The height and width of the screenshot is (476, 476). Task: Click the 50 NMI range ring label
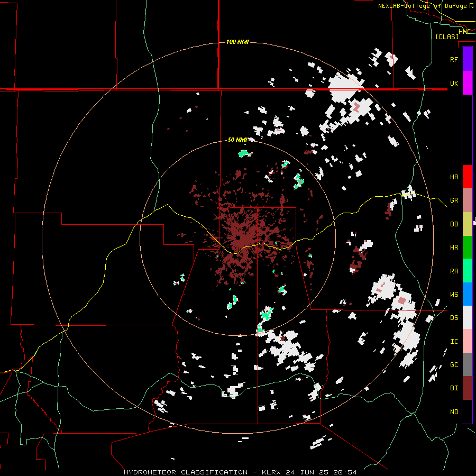237,140
